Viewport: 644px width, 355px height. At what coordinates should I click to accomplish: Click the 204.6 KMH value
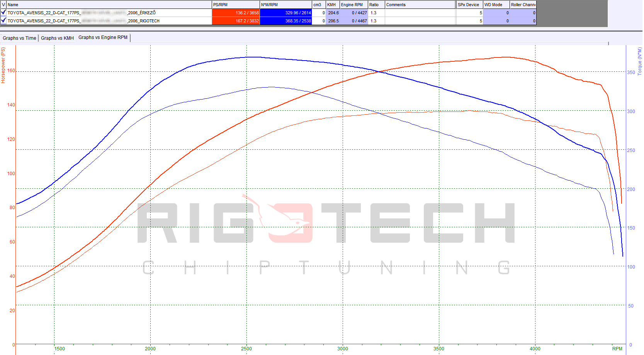333,13
